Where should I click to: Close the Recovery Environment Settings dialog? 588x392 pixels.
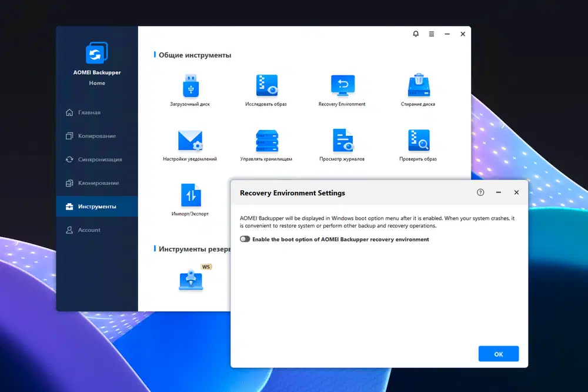pos(516,192)
